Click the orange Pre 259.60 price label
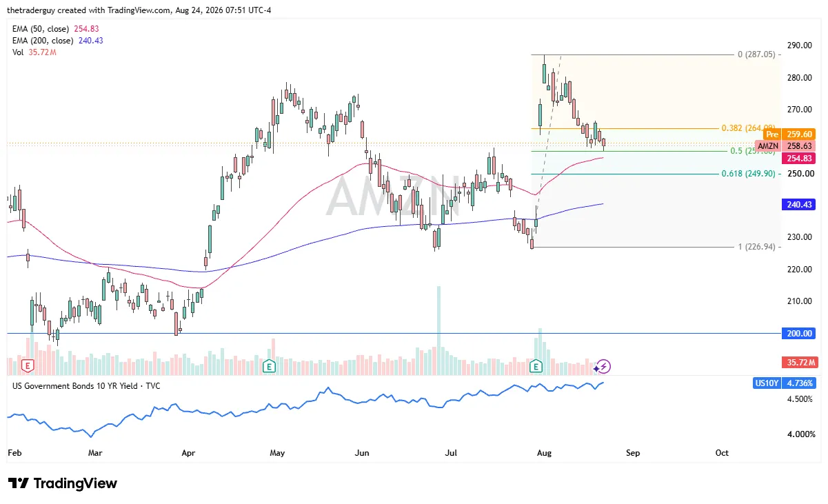The width and height of the screenshot is (828, 504). 790,134
